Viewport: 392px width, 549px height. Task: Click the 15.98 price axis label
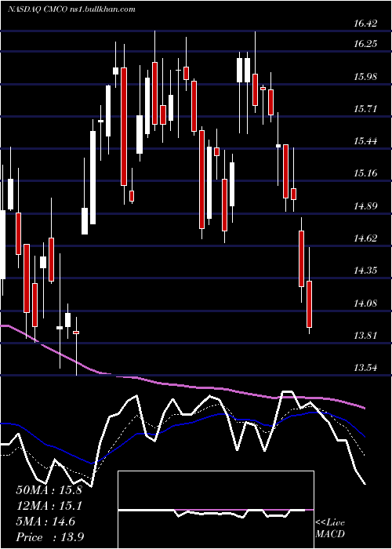coord(365,76)
